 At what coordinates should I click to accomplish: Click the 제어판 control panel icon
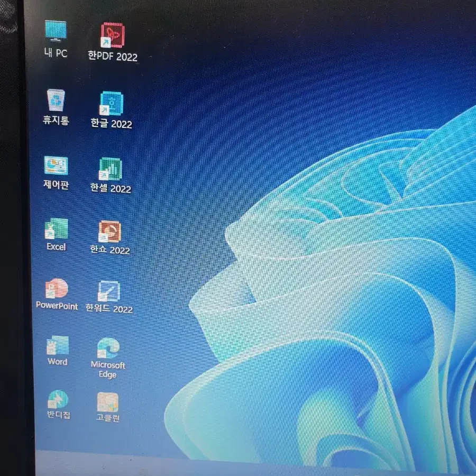click(56, 166)
